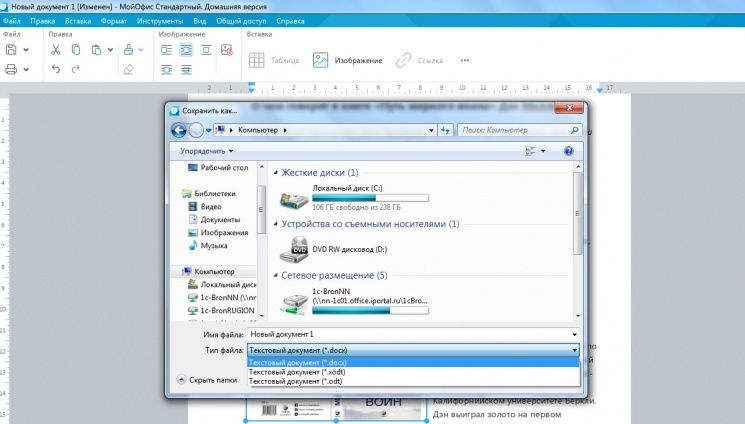Click the Таблица insert button
Viewport: 745px width, 424px height.
click(274, 60)
